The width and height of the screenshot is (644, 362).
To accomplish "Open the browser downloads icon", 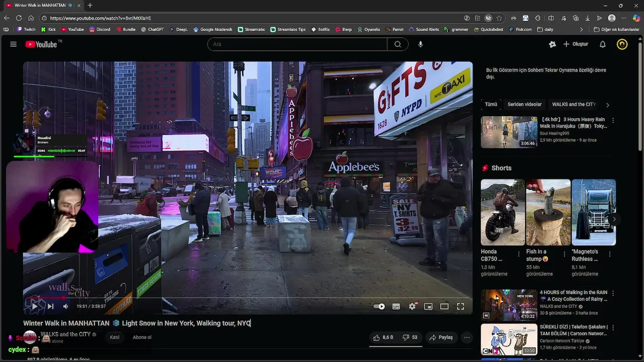I will (588, 18).
